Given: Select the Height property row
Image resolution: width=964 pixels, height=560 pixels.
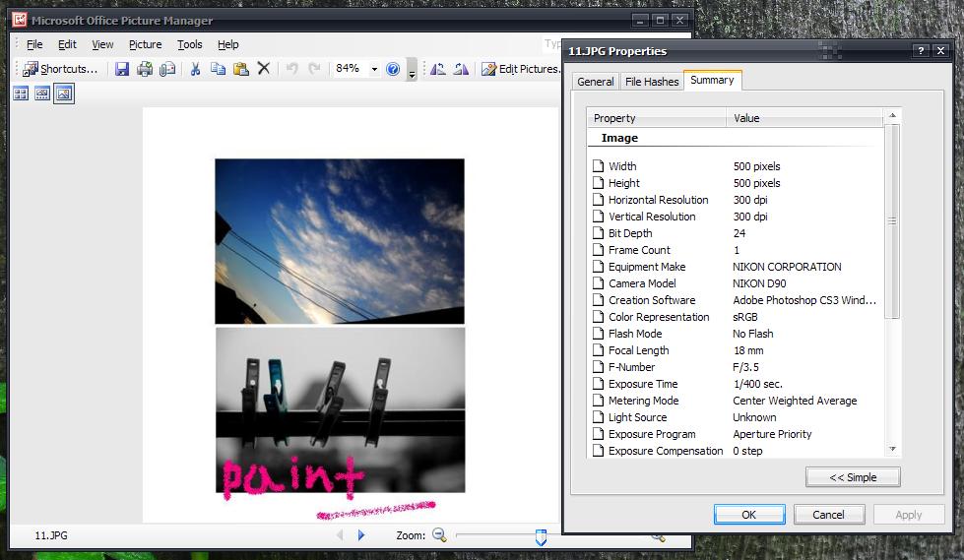Looking at the screenshot, I should tap(736, 183).
